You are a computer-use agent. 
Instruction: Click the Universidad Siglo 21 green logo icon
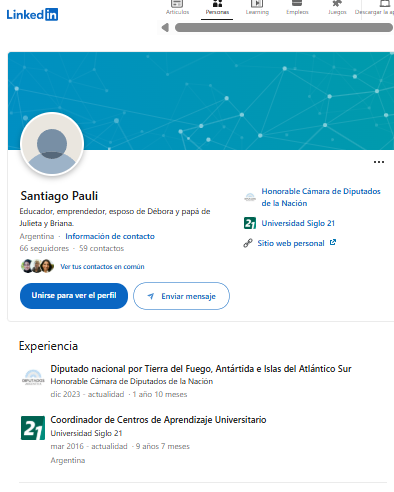coord(250,223)
